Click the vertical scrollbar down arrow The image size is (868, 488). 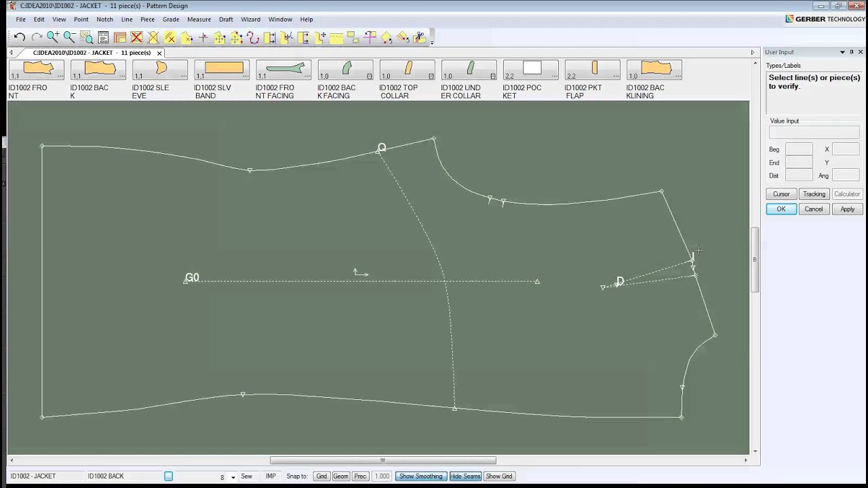click(755, 451)
